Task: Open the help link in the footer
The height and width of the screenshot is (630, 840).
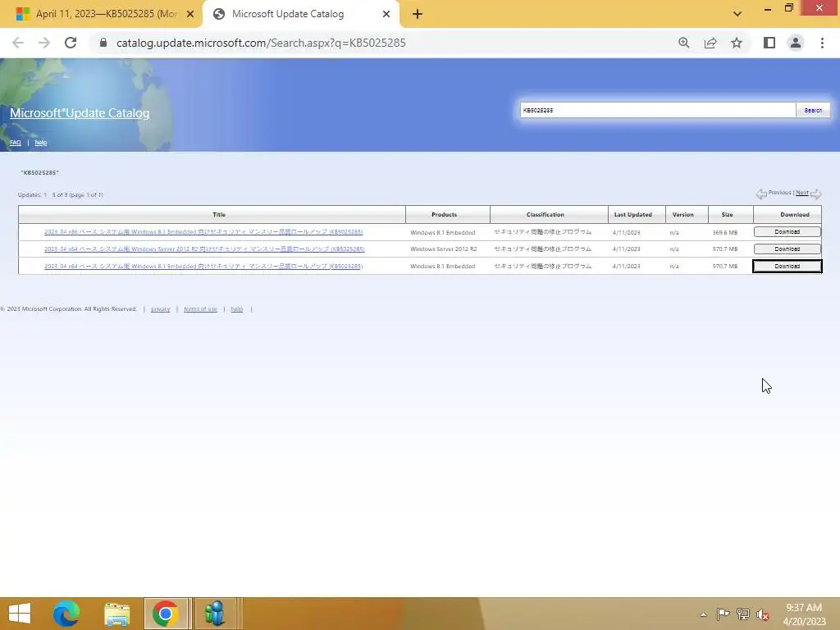Action: tap(237, 309)
